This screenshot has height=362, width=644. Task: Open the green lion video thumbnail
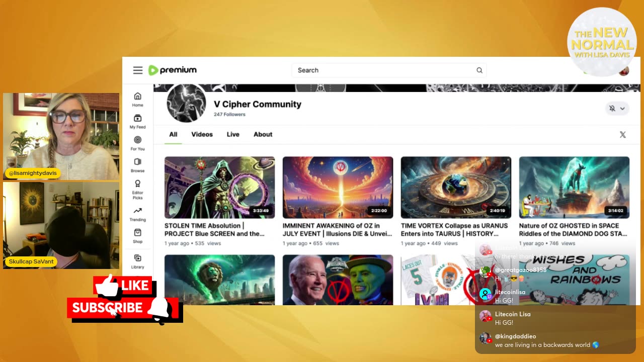coord(219,280)
